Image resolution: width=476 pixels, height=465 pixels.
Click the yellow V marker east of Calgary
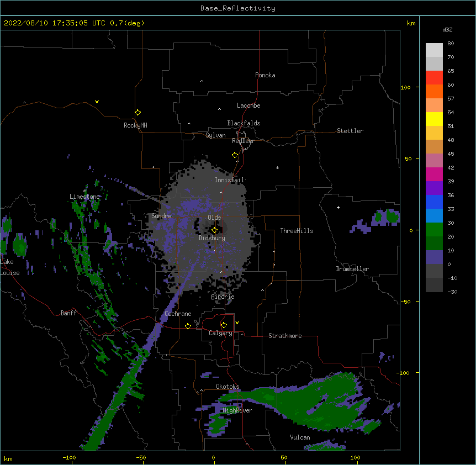237,323
